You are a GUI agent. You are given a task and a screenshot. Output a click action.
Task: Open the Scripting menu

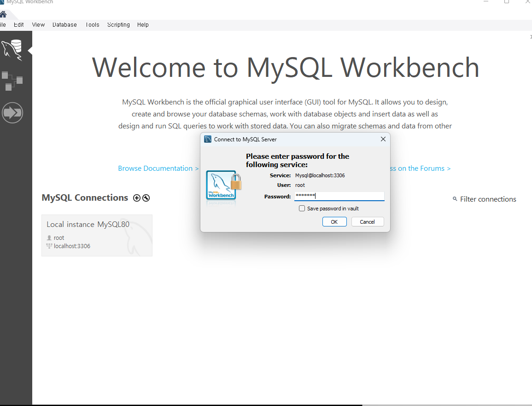point(118,25)
